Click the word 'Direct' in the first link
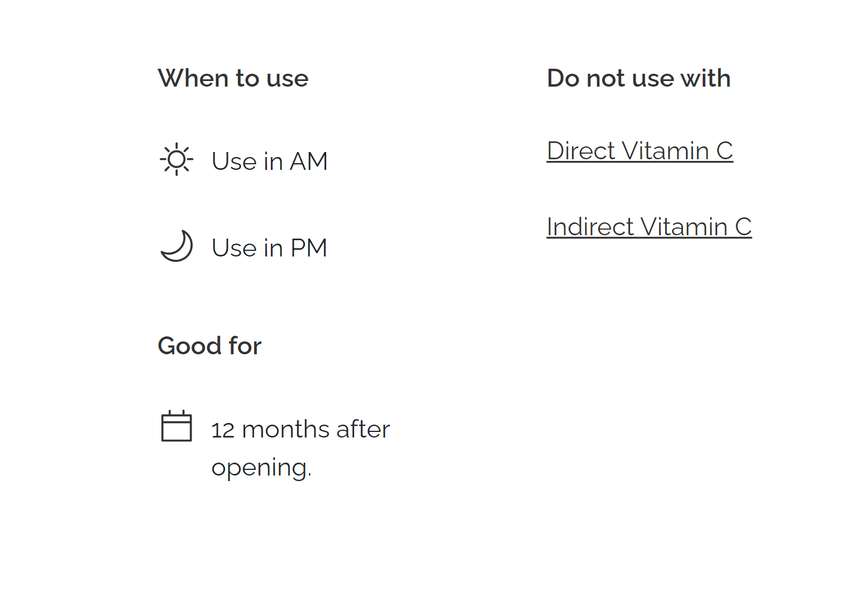This screenshot has width=868, height=599. click(x=581, y=151)
